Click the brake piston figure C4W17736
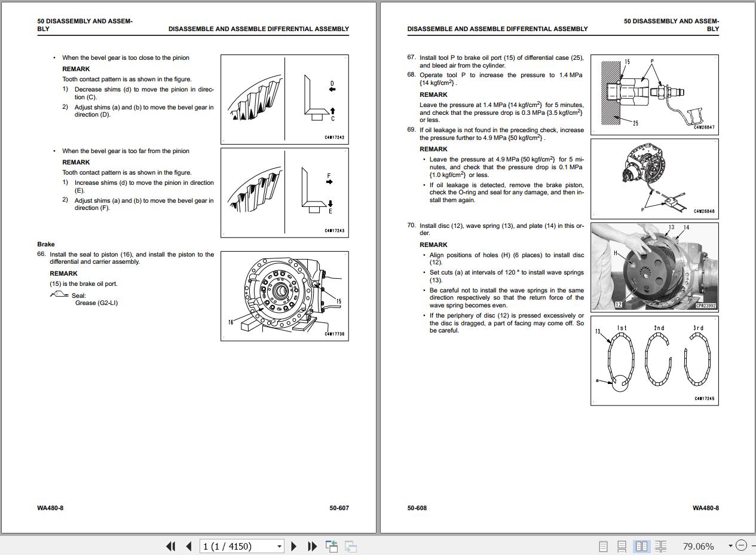Image resolution: width=756 pixels, height=555 pixels. pos(284,296)
